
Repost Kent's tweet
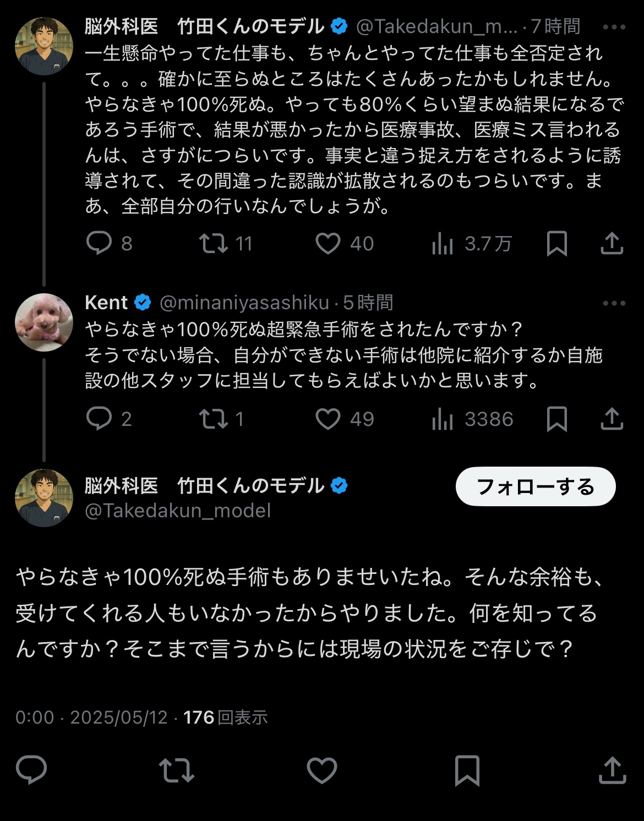214,419
